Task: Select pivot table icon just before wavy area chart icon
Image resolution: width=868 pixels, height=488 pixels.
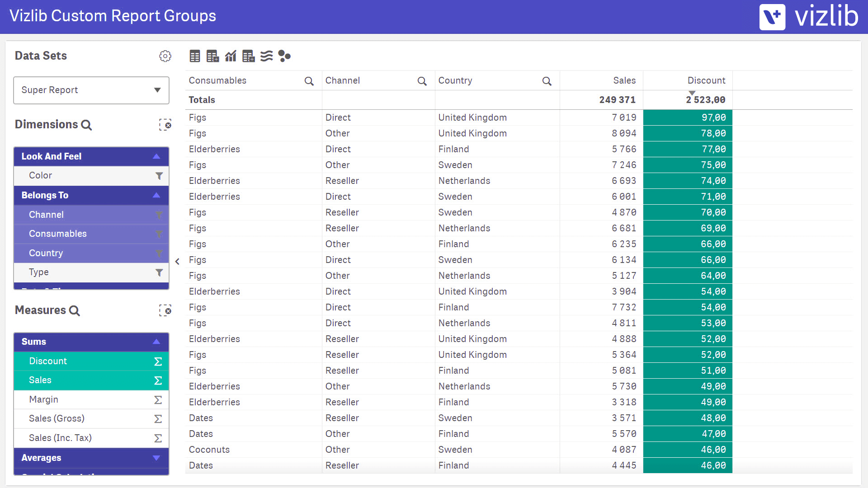Action: [x=249, y=56]
